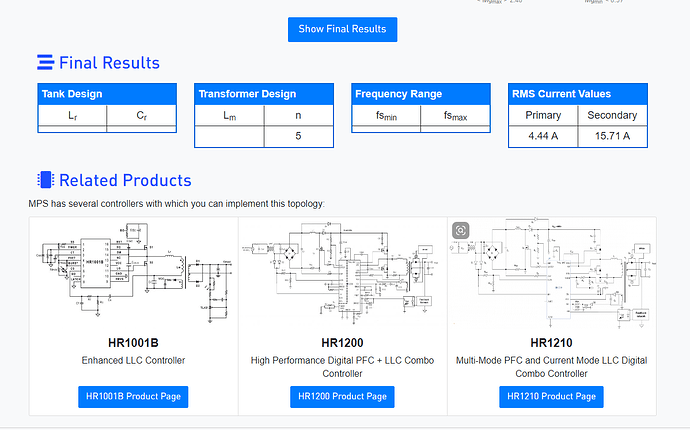Click the RMS Current Values header
The width and height of the screenshot is (690, 430).
pos(577,94)
